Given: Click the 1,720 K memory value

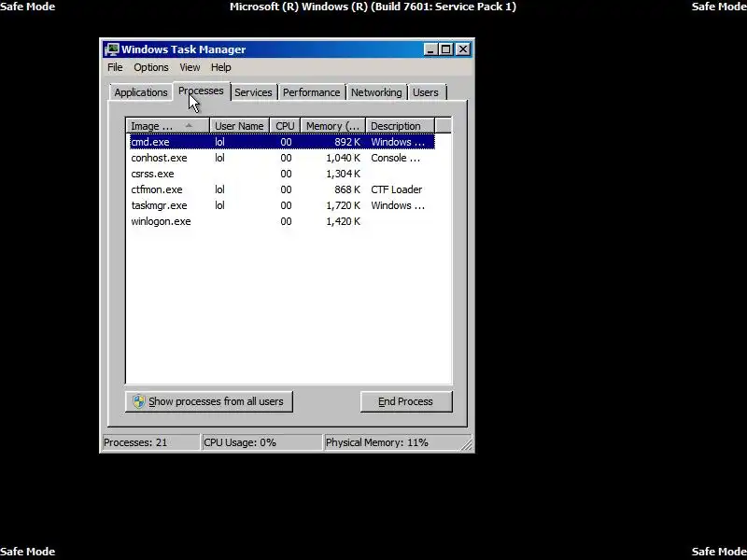Looking at the screenshot, I should pyautogui.click(x=343, y=205).
